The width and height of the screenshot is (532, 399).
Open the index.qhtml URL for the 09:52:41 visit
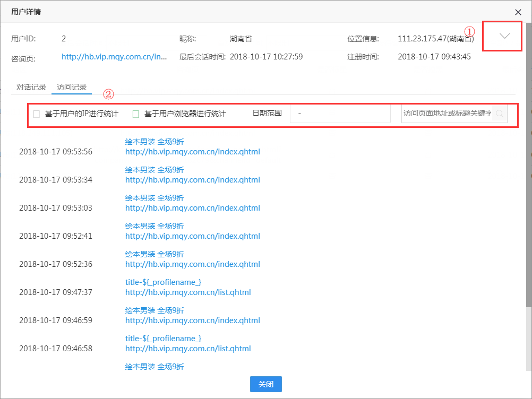click(x=192, y=236)
